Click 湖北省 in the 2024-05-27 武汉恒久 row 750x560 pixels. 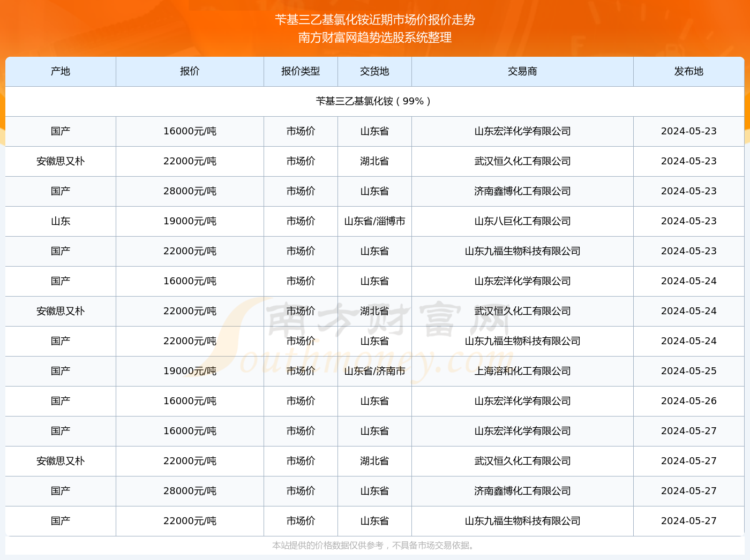click(374, 461)
